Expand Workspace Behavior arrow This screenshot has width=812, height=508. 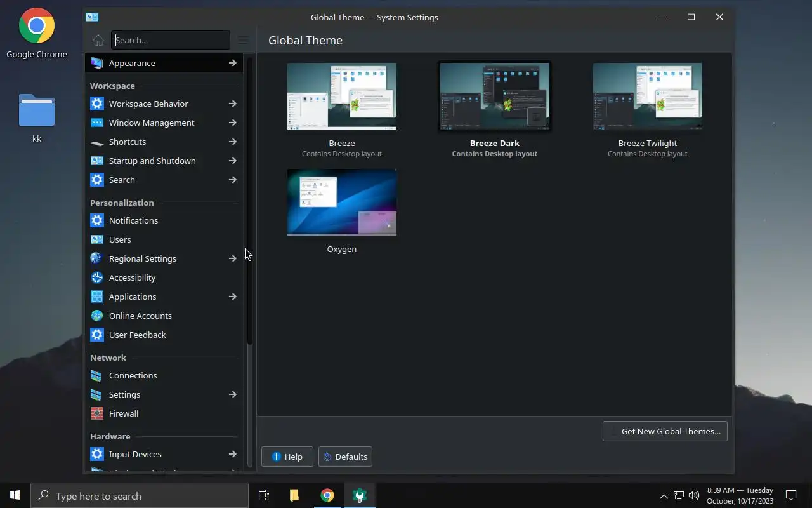click(x=232, y=104)
